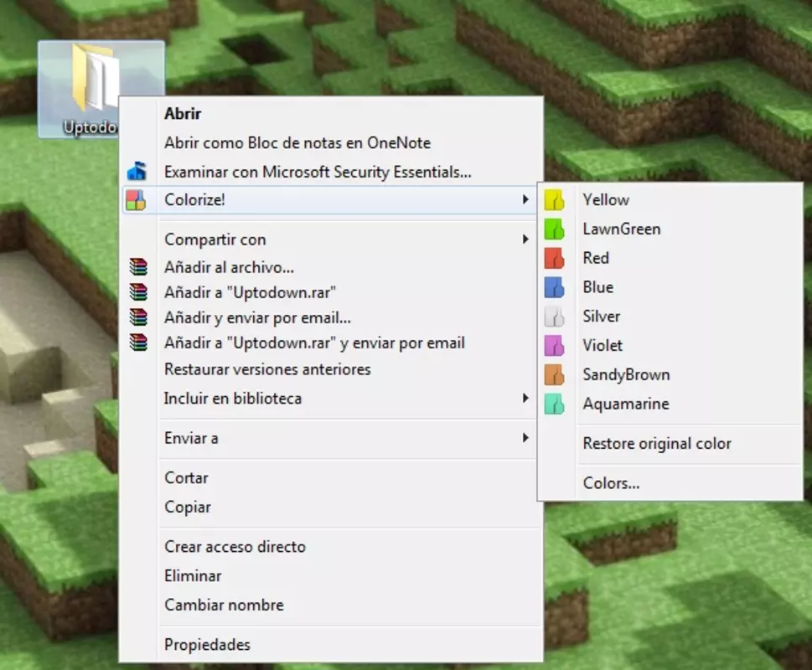The width and height of the screenshot is (812, 670).
Task: Open the Colors... dialog entry
Action: click(x=611, y=483)
